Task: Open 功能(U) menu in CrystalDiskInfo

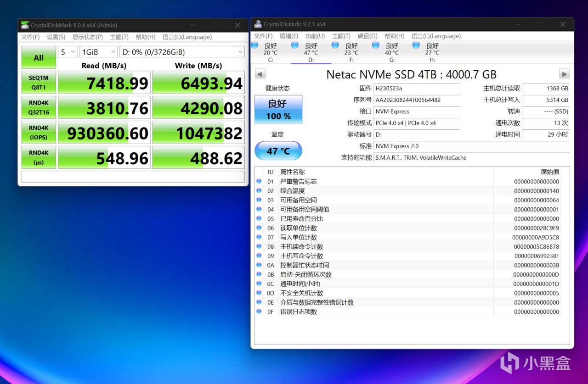Action: pos(315,36)
